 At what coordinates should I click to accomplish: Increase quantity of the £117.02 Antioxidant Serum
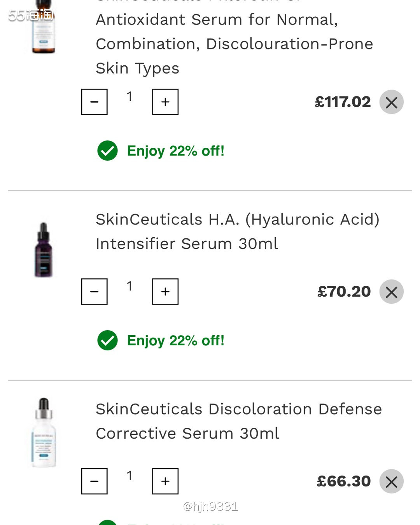point(165,102)
